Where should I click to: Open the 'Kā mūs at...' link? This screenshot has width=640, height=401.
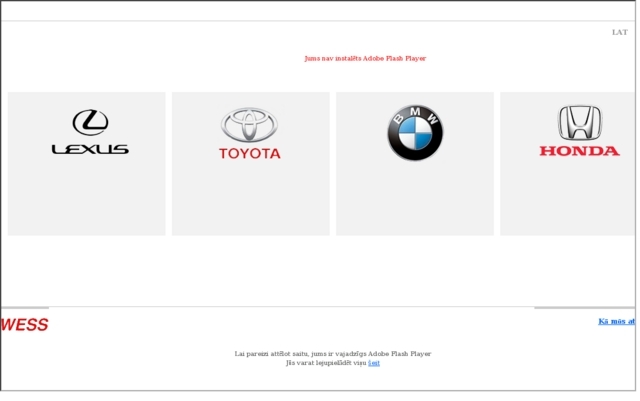tap(617, 321)
